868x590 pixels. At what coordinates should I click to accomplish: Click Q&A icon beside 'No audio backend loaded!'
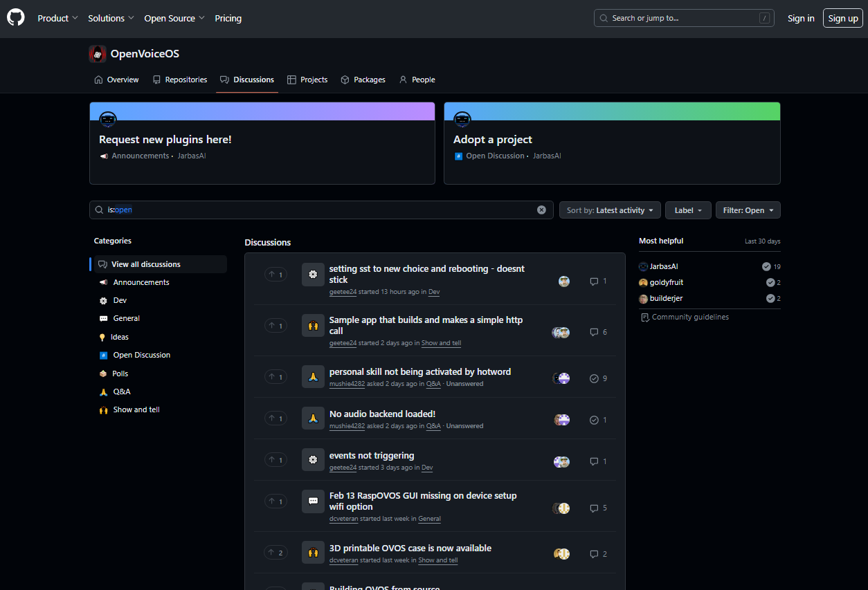point(313,418)
